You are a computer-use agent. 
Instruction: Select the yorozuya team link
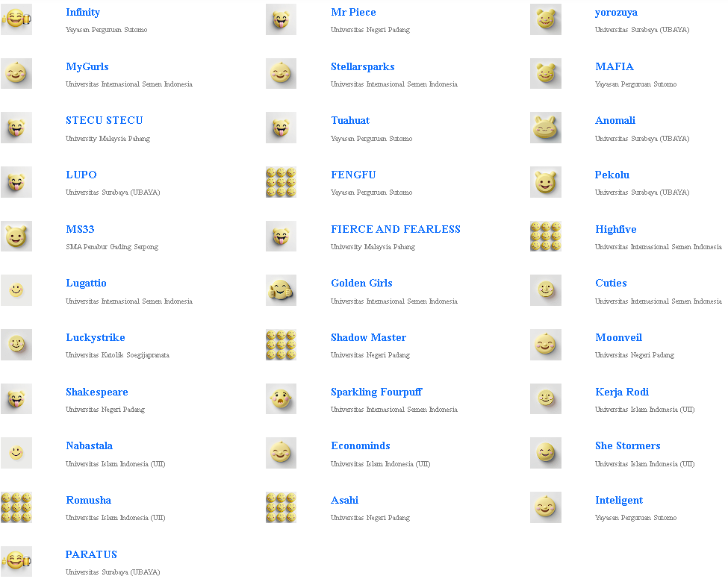(616, 12)
